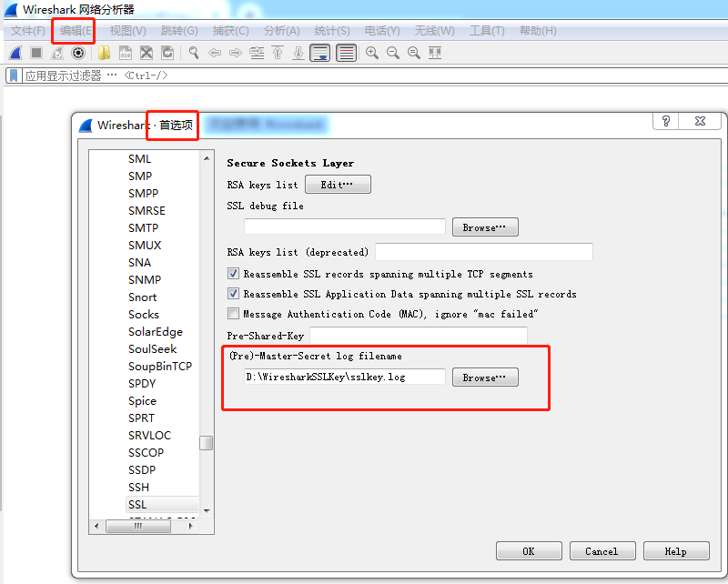Screen dimensions: 728x584
Task: Select SPDY protocol in list
Action: [142, 384]
